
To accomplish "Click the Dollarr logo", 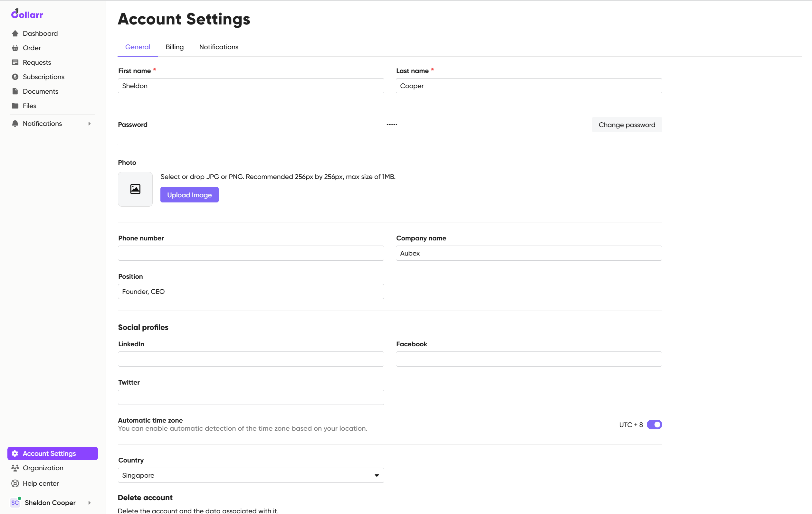I will click(27, 14).
